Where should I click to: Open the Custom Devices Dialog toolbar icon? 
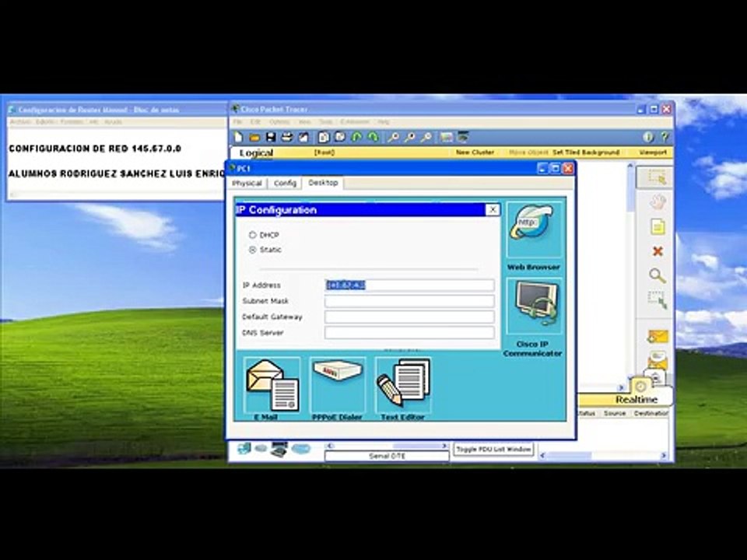coord(462,138)
